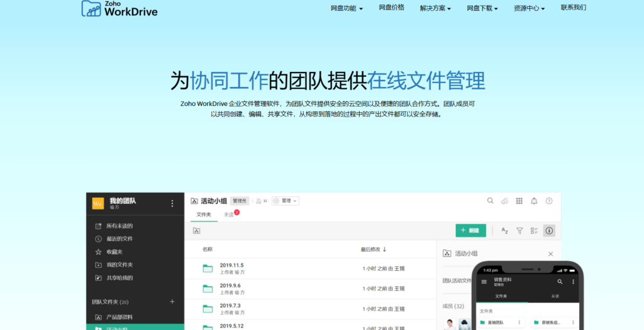Expand the 资源中心 dropdown menu
This screenshot has height=330, width=644.
pyautogui.click(x=529, y=8)
